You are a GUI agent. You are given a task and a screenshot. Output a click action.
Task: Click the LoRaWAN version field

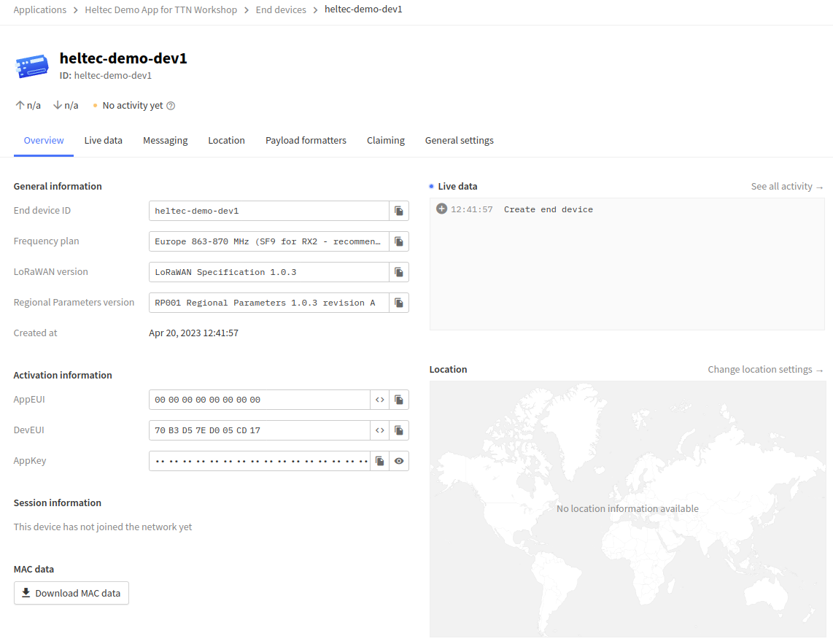269,272
